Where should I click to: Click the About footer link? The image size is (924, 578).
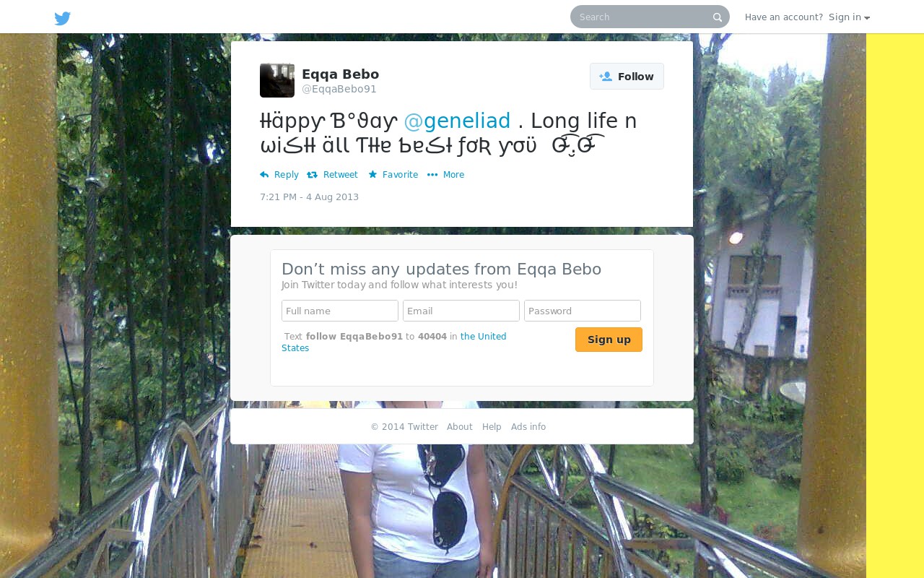(460, 427)
